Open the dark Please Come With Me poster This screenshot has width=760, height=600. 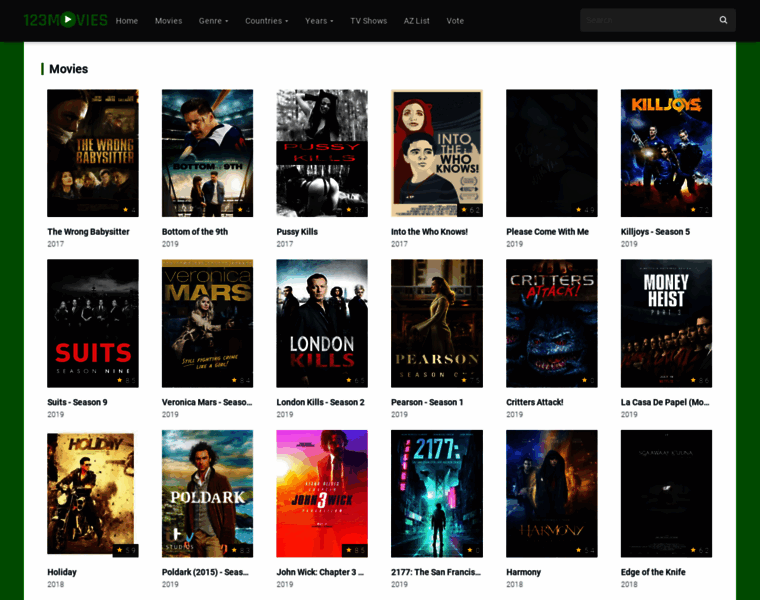(552, 153)
